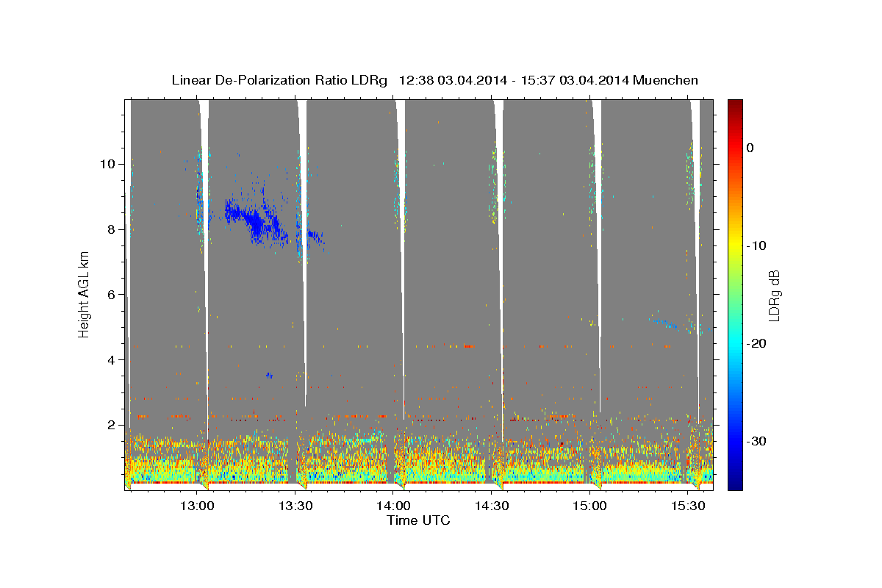The image size is (882, 588).
Task: Click the "15:00" time tick label
Action: pyautogui.click(x=589, y=505)
